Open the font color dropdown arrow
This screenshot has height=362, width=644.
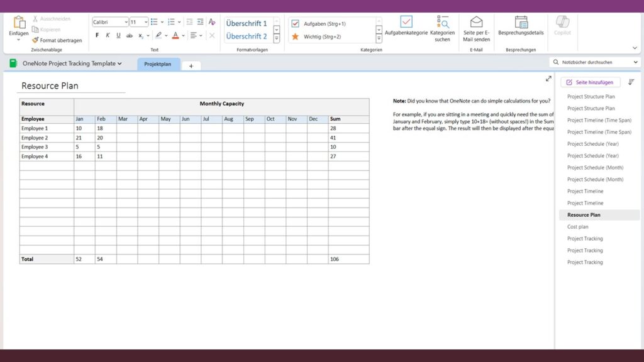[183, 36]
